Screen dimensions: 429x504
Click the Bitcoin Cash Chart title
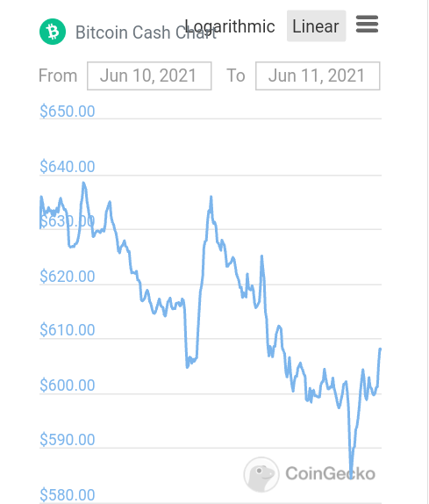pos(147,32)
